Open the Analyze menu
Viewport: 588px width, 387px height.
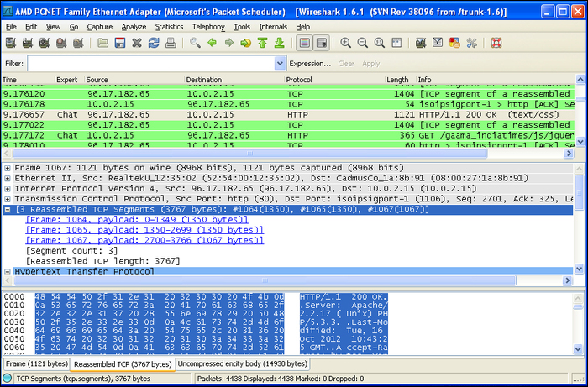[x=134, y=27]
